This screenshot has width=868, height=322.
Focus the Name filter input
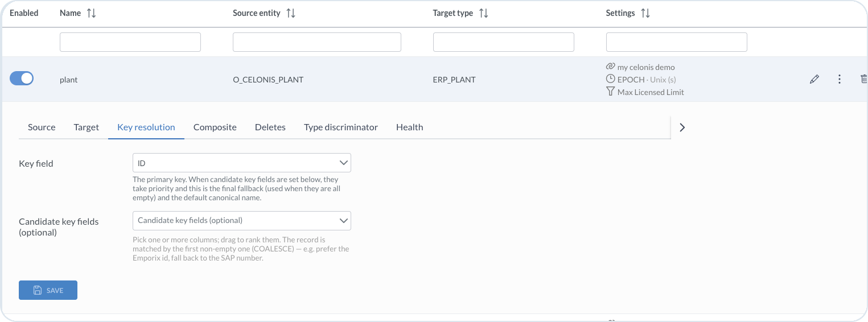[x=130, y=42]
